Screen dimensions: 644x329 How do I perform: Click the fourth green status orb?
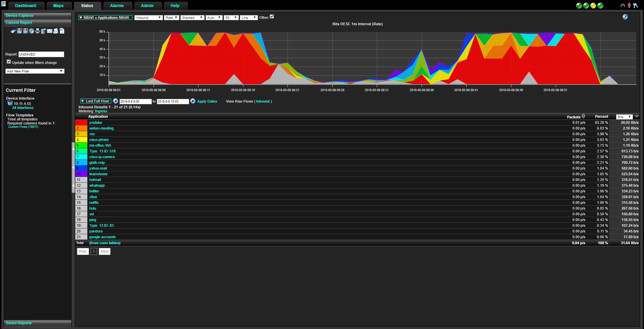[600, 6]
